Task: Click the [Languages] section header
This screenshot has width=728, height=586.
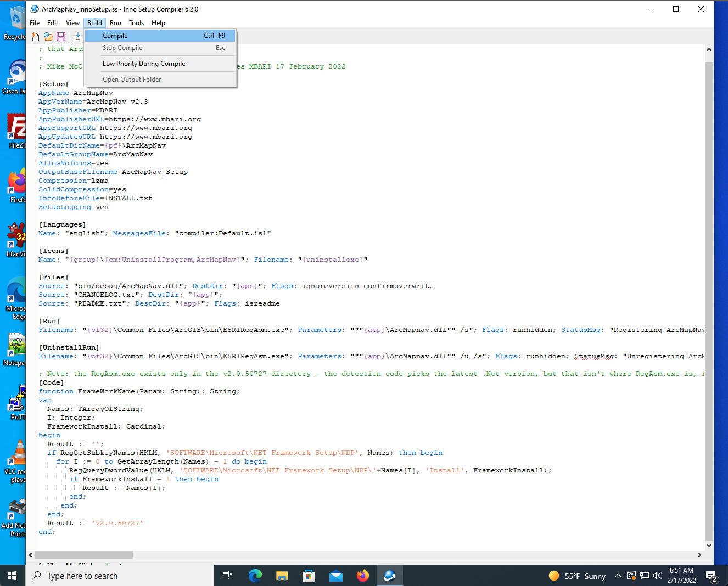Action: coord(62,224)
